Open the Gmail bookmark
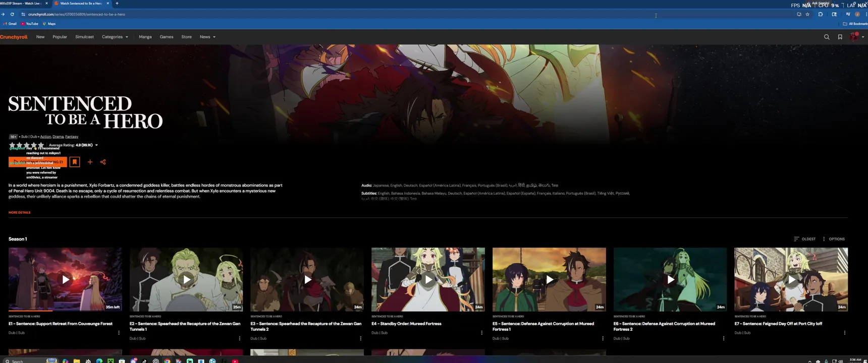The height and width of the screenshot is (363, 868). 10,24
